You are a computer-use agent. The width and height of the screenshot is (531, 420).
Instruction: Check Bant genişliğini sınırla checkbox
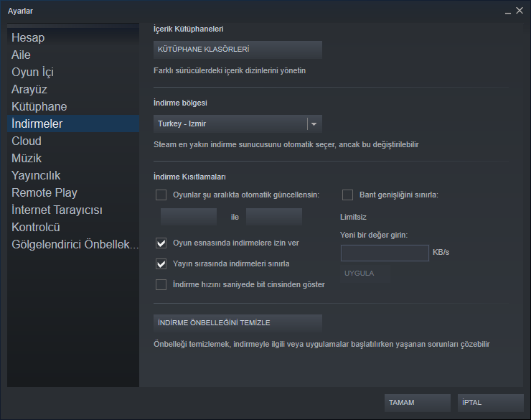[347, 195]
